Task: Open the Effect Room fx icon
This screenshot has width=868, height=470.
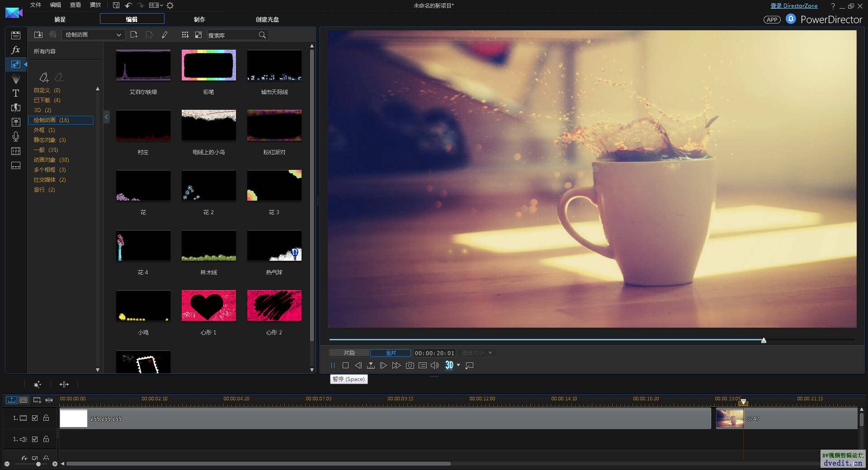Action: click(x=16, y=50)
